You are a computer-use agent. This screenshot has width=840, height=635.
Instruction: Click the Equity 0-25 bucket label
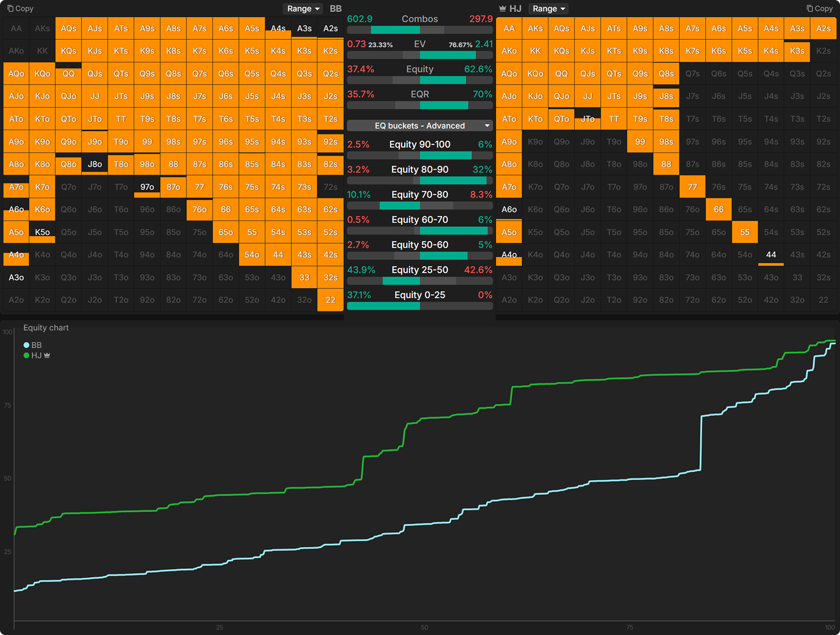click(419, 295)
